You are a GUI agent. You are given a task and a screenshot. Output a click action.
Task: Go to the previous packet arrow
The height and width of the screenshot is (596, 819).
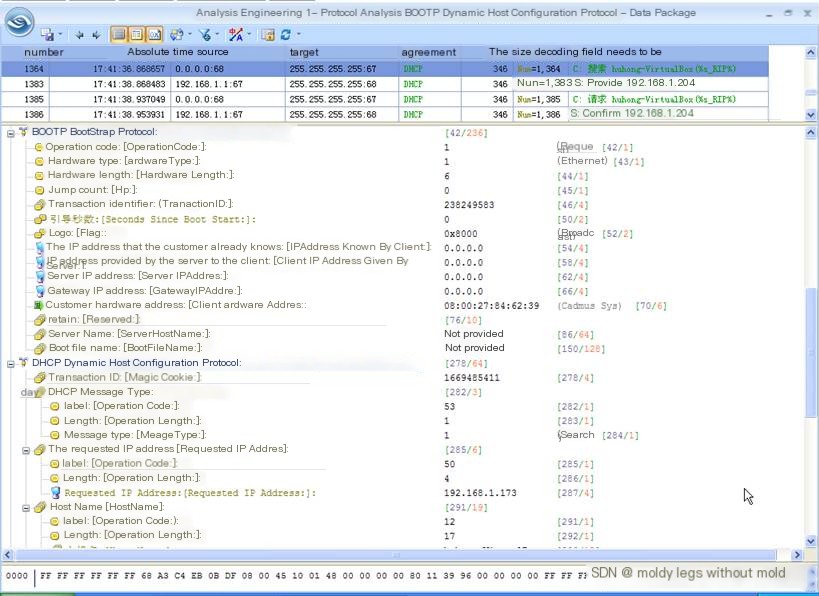click(79, 35)
